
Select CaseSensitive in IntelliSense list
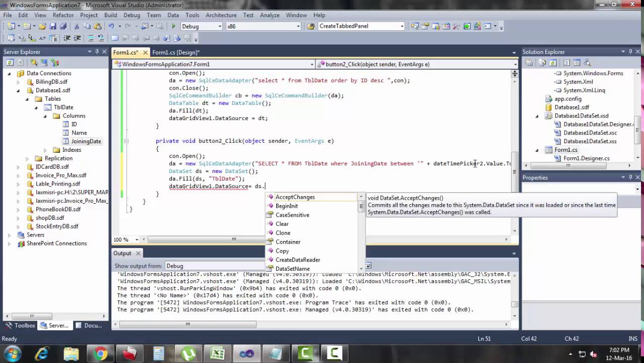click(292, 215)
